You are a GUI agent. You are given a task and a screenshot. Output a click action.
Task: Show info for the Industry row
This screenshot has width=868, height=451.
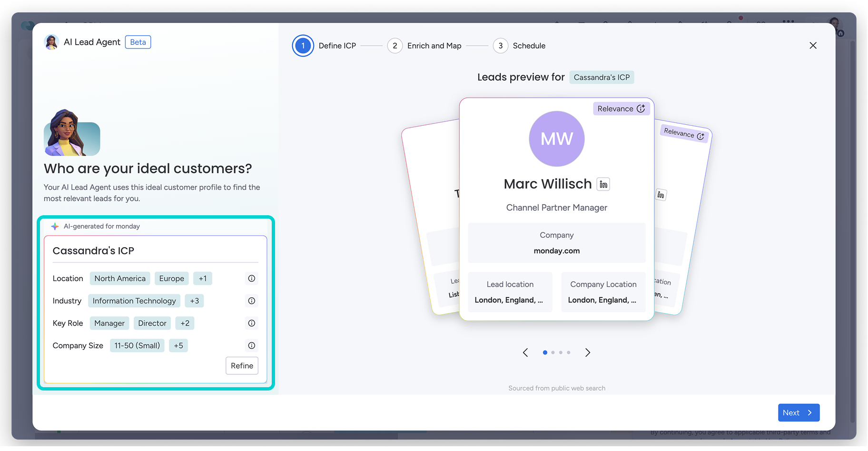[252, 301]
